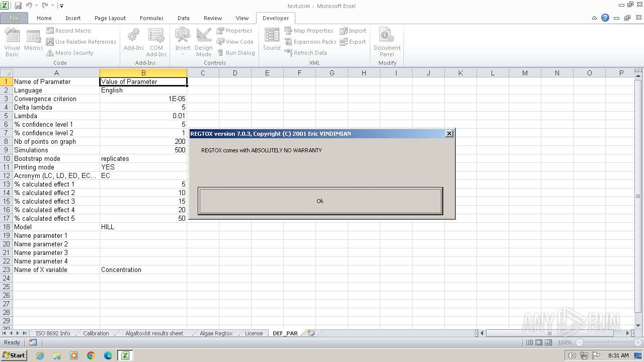This screenshot has height=362, width=644.
Task: Open Map Properties
Action: click(308, 31)
